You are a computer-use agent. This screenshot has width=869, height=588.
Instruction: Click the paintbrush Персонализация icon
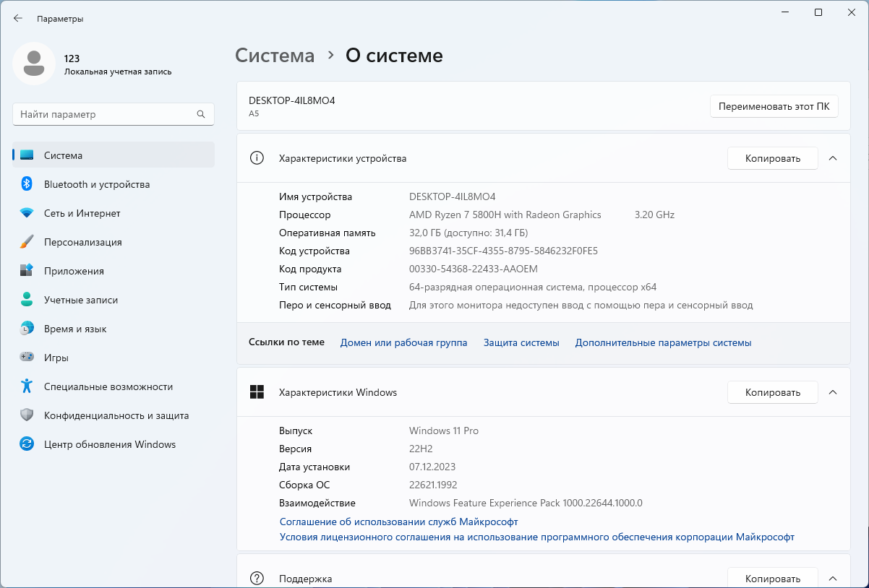pos(27,242)
